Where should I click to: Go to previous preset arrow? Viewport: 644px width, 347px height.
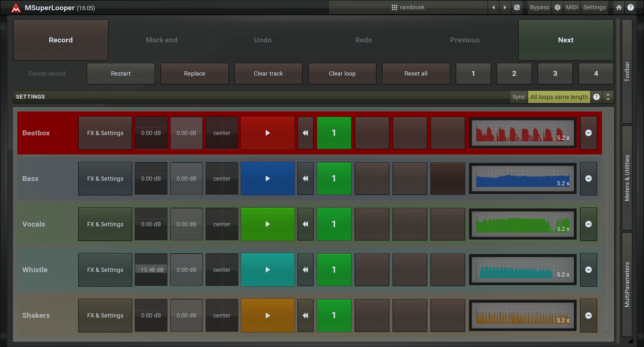493,7
